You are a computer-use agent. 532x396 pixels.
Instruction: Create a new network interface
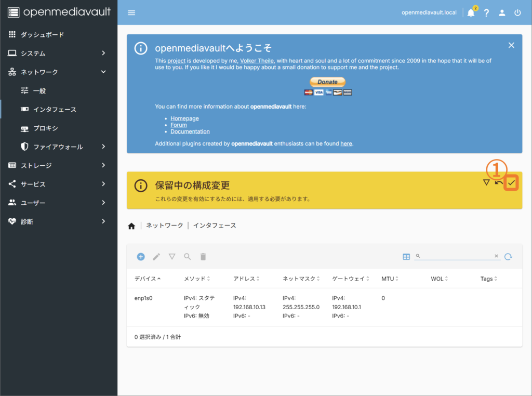point(141,257)
